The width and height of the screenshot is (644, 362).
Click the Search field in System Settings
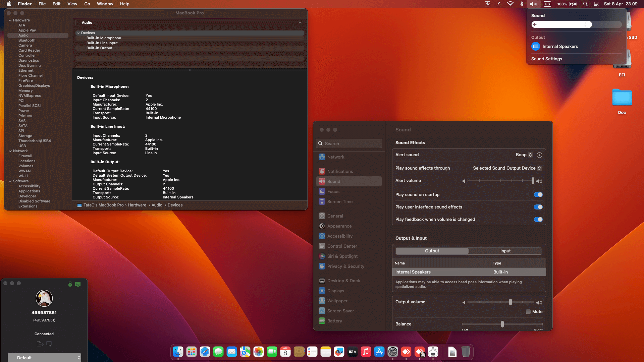coord(349,143)
